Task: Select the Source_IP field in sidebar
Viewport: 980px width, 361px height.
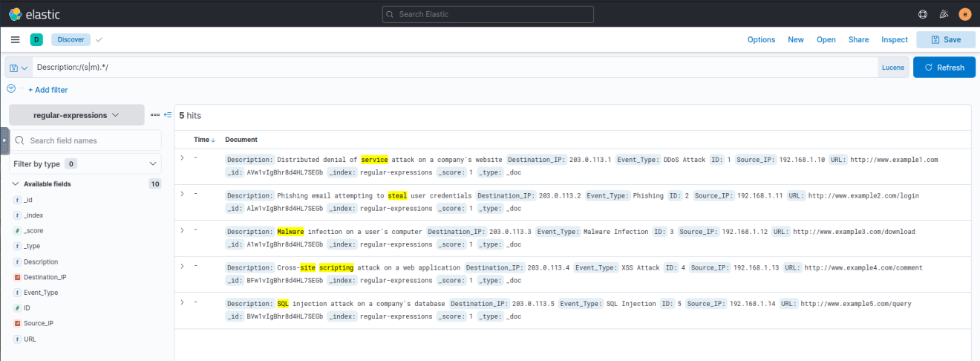Action: coord(40,323)
